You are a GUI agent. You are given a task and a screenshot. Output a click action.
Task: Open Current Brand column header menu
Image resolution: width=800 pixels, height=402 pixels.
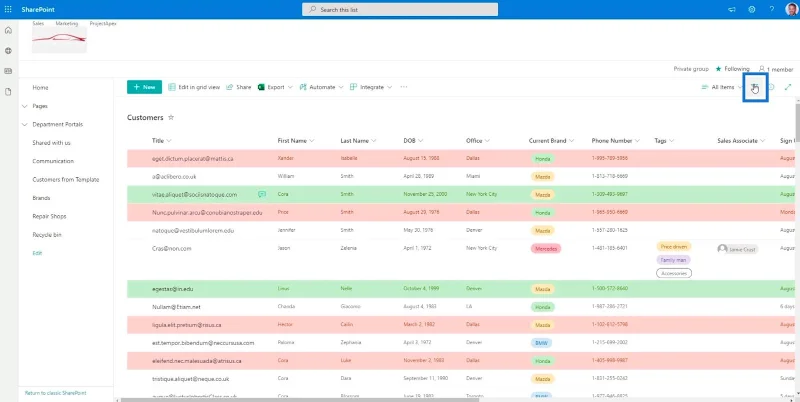(x=552, y=141)
